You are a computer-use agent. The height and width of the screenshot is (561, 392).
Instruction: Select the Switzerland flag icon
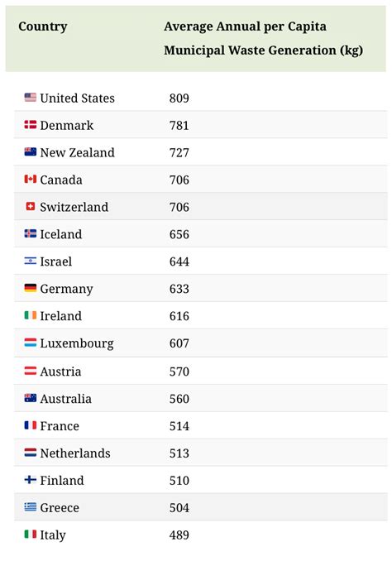click(31, 206)
